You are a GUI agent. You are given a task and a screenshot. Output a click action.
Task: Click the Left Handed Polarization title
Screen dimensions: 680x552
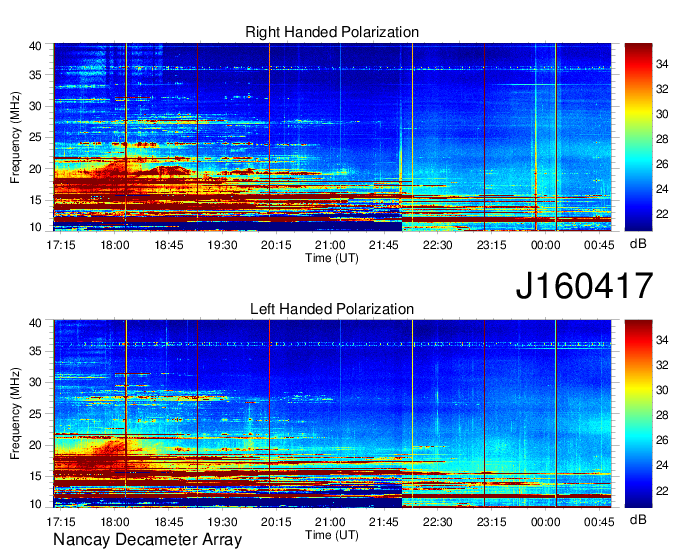[332, 309]
